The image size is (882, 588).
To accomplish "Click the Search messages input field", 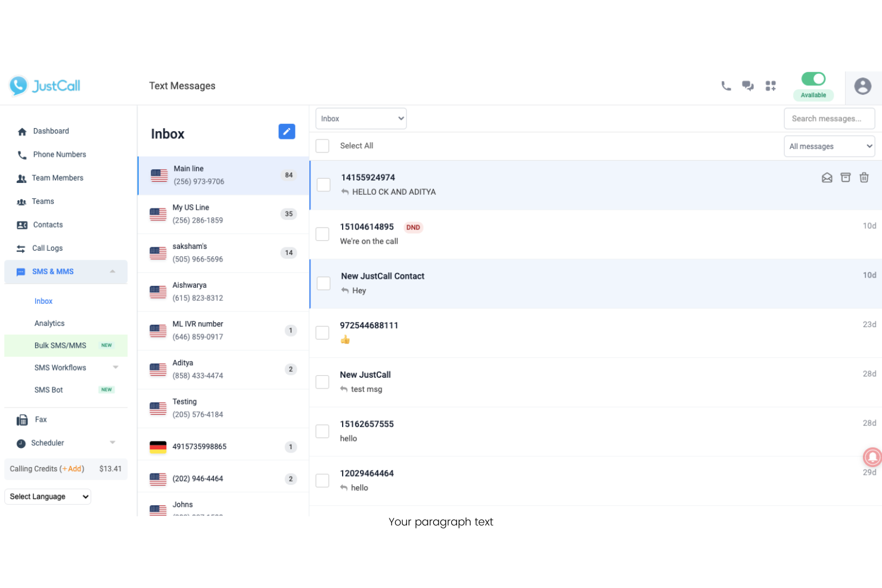I will click(x=829, y=119).
